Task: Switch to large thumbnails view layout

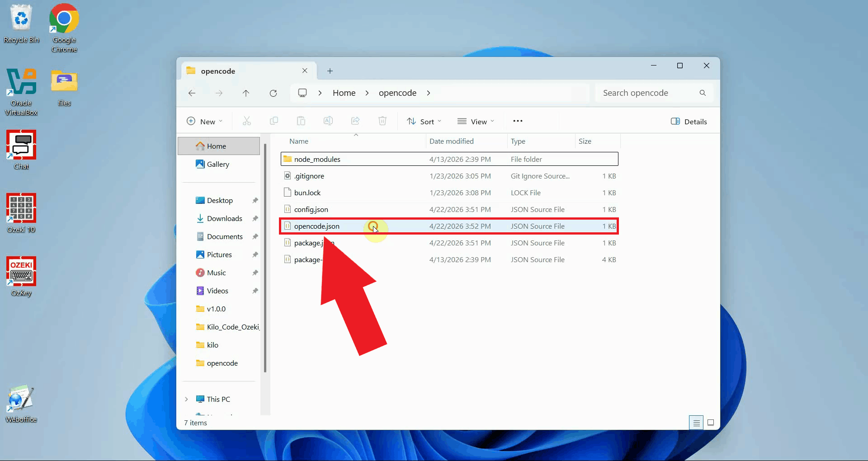Action: (711, 423)
